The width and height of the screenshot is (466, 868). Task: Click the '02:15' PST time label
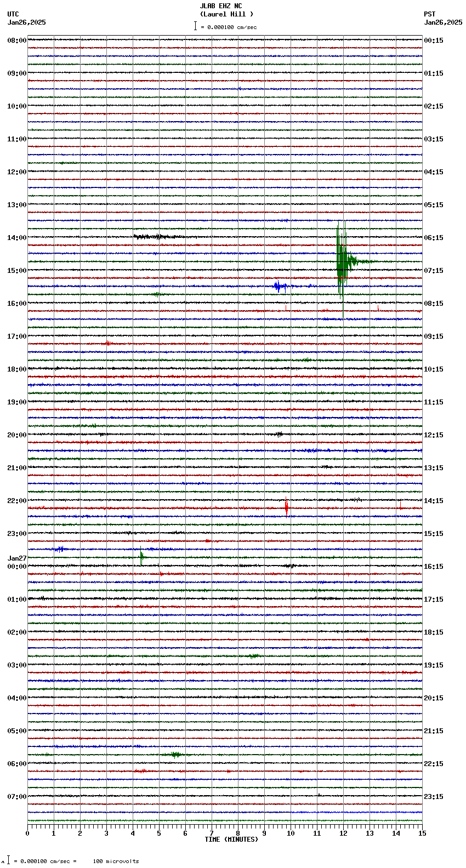point(434,106)
